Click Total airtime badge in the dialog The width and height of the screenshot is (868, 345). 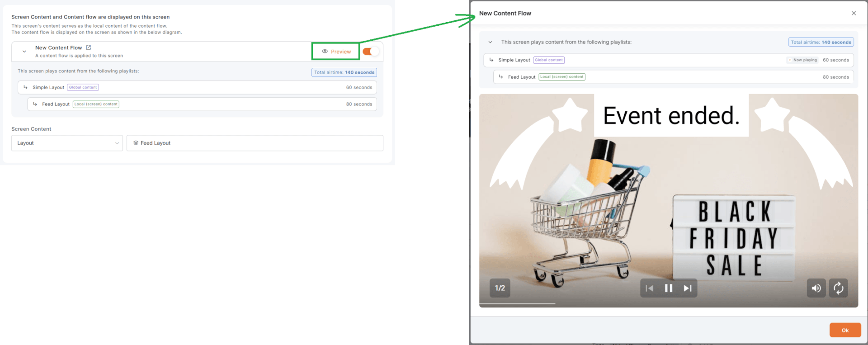tap(821, 42)
